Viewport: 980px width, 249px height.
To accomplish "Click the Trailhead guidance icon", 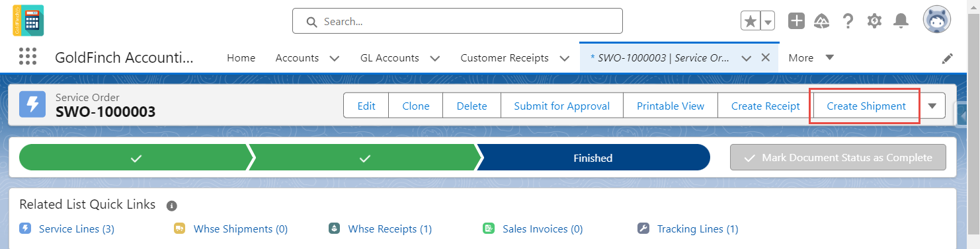I will tap(822, 21).
